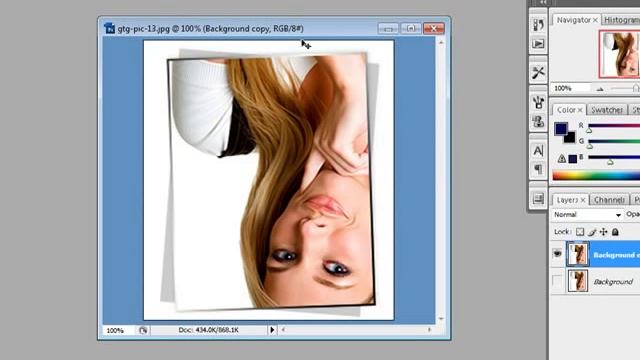Show the Background layer visibility box
This screenshot has height=360, width=640.
557,281
